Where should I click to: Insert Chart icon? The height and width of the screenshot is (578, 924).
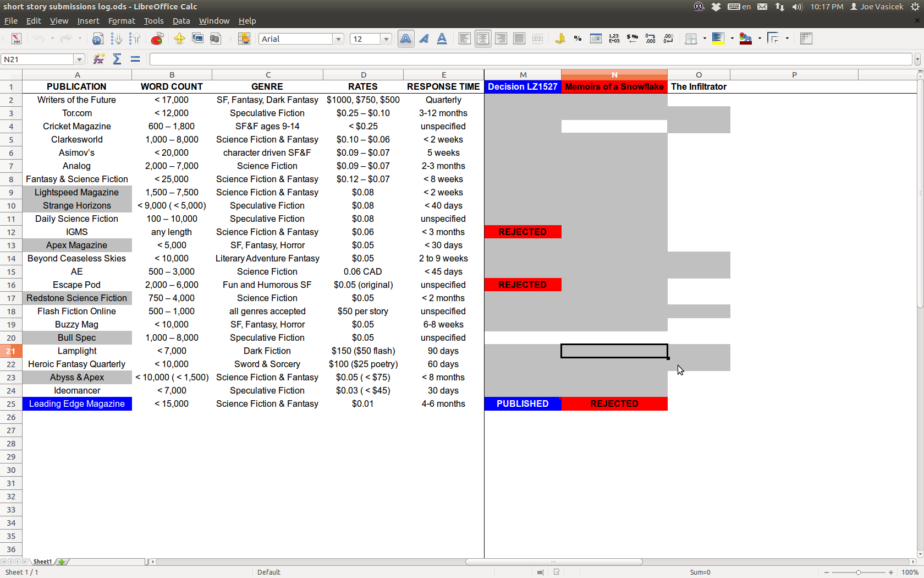click(157, 39)
